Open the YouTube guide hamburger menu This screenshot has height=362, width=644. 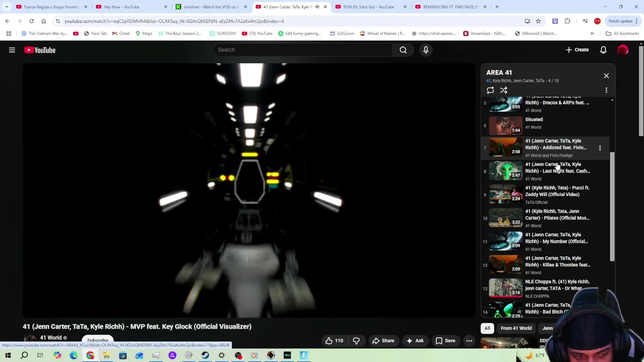[x=12, y=50]
